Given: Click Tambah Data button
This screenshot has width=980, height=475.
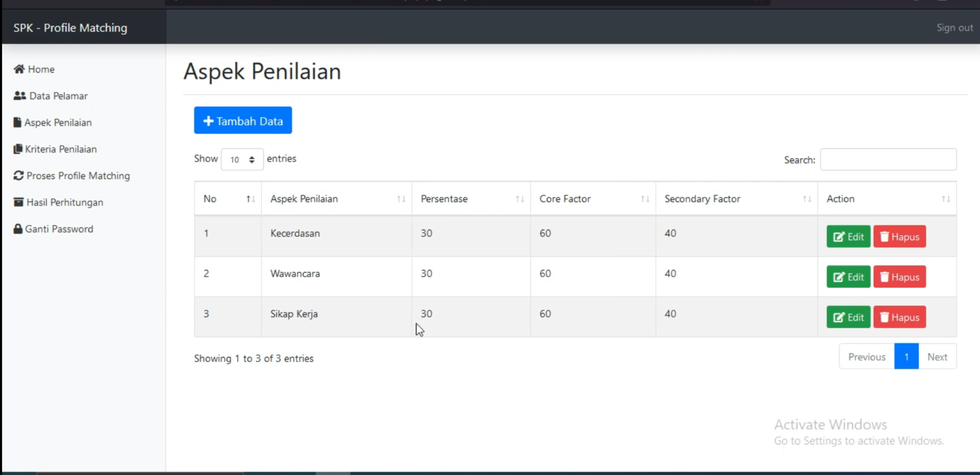Looking at the screenshot, I should point(243,120).
